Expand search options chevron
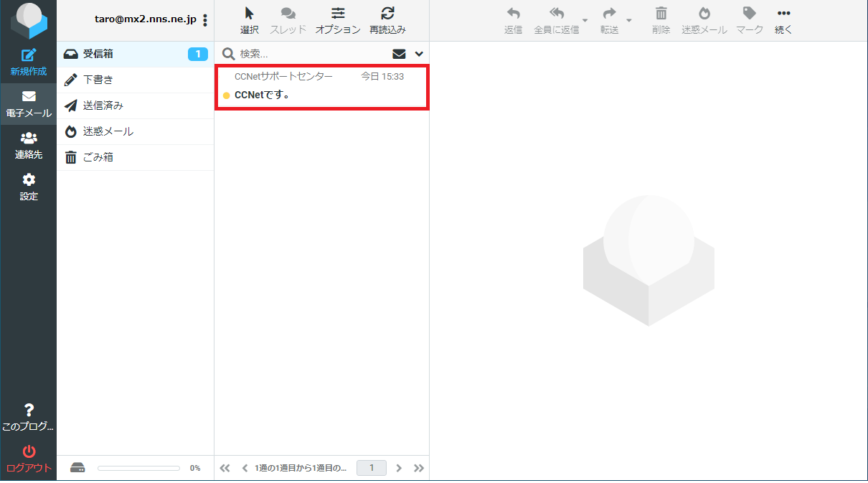 (x=419, y=54)
